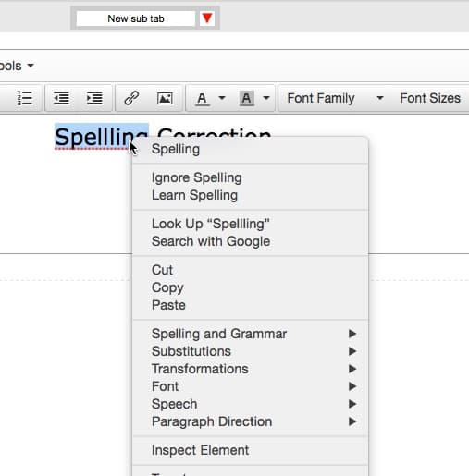Select Copy in the context menu
Screen dimensions: 469x476
250,287
